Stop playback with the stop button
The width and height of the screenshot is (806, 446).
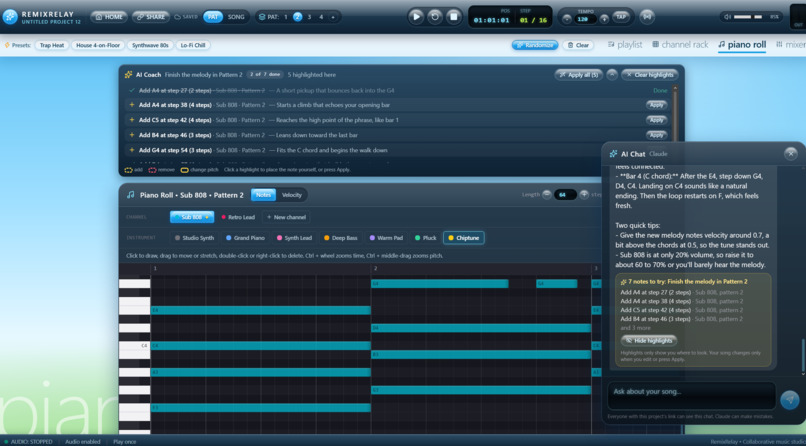pos(454,17)
